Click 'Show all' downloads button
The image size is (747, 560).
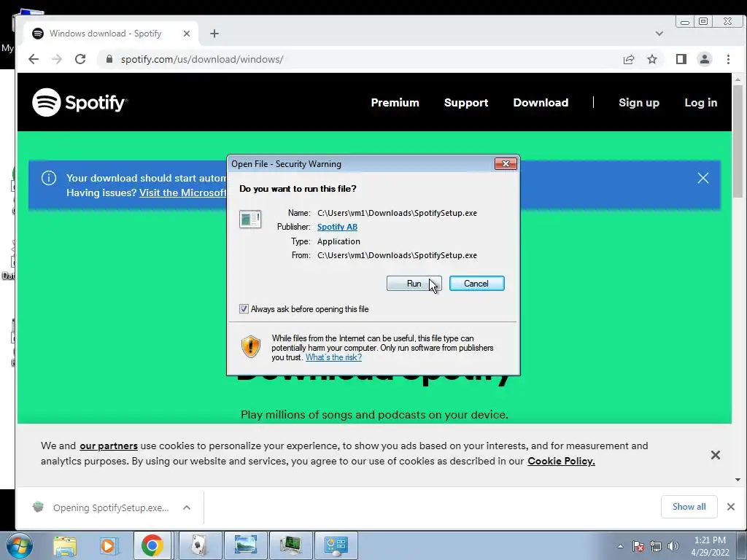click(689, 507)
